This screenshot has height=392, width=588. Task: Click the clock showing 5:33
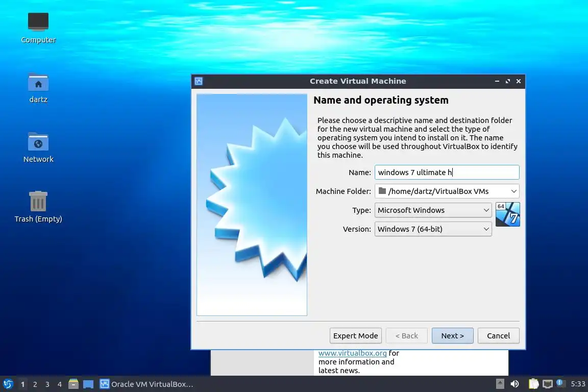(578, 384)
